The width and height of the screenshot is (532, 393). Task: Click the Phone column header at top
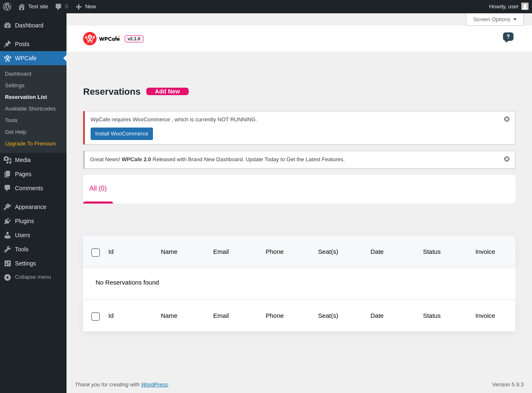(x=275, y=252)
